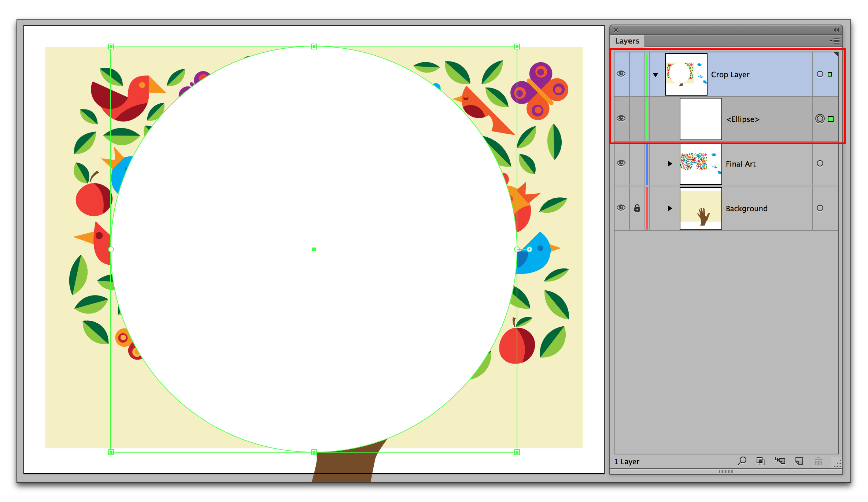Click the panel collapse double-arrow icon

click(x=836, y=30)
